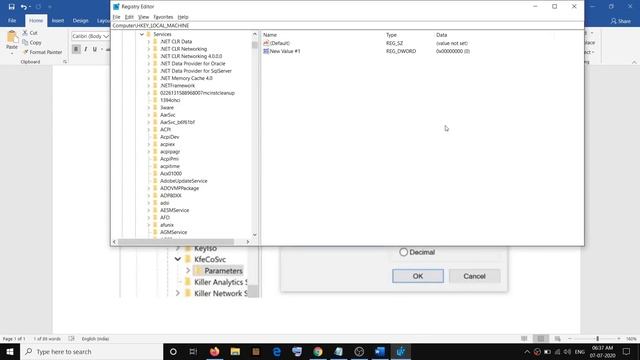Switch to Word's Design tab
The height and width of the screenshot is (360, 640).
(80, 20)
